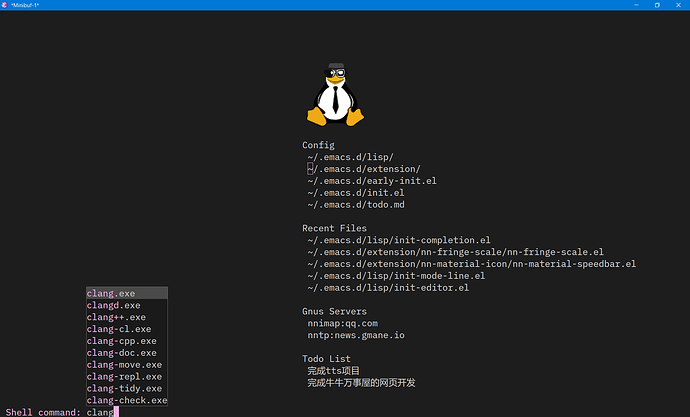Choose clang-tidy.exe completion entry
This screenshot has width=690, height=417.
(x=127, y=388)
